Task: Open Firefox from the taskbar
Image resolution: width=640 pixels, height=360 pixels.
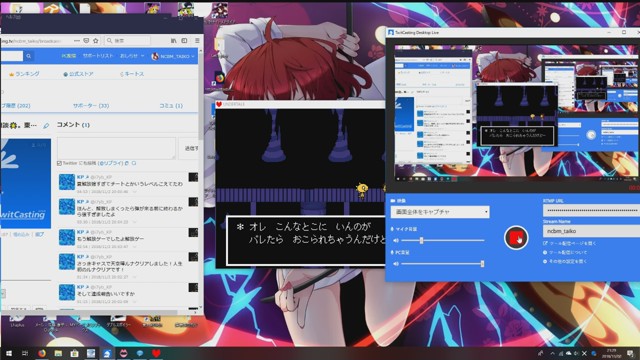Action: (x=42, y=353)
